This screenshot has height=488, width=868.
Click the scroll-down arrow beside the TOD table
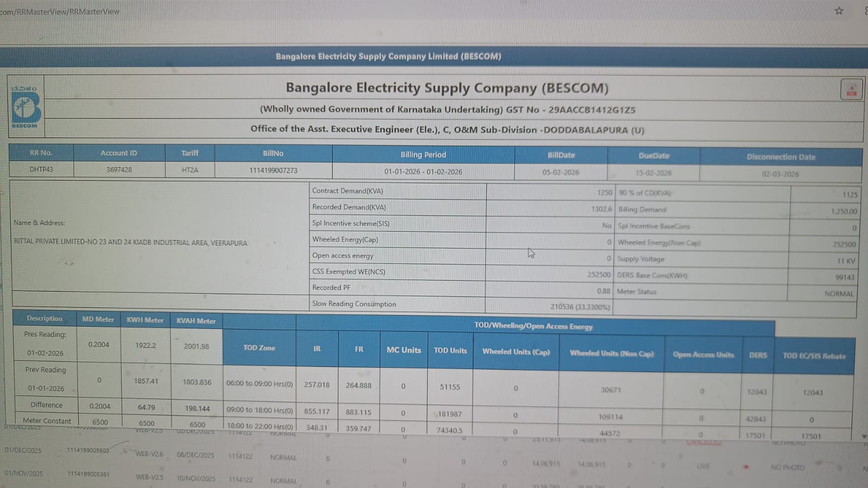[x=864, y=436]
